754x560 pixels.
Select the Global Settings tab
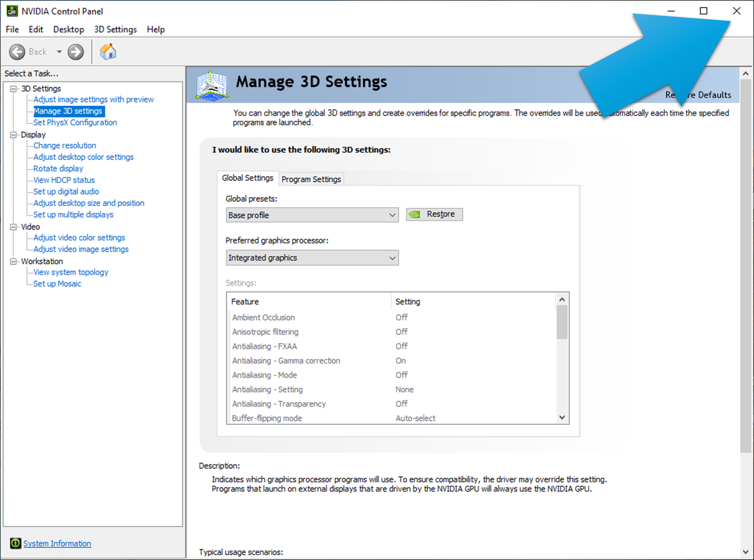click(x=248, y=178)
